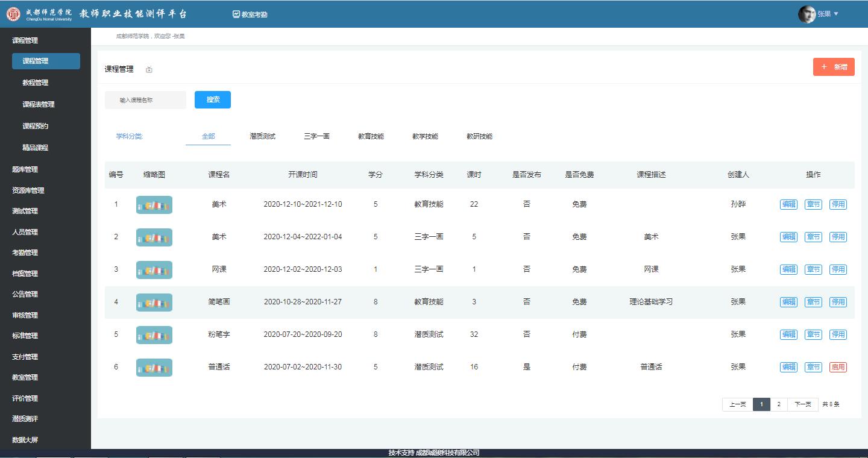
Task: Open 教室考勤 from the top bar
Action: pos(250,14)
